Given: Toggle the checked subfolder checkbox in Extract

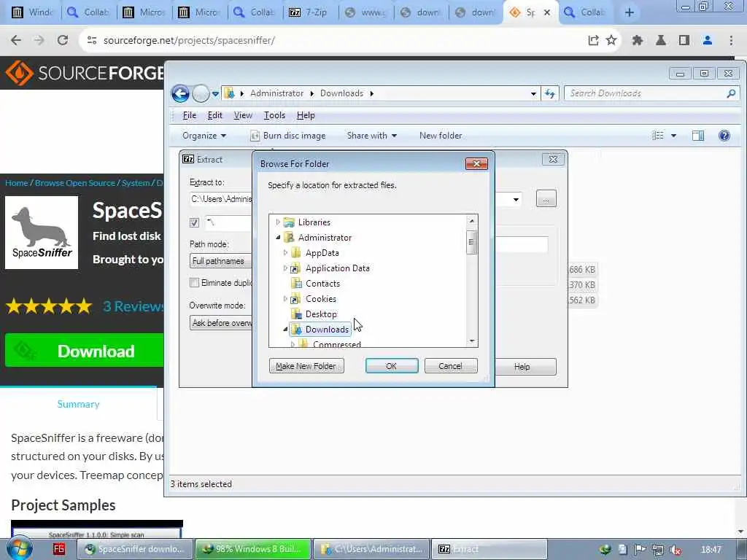Looking at the screenshot, I should tap(194, 222).
